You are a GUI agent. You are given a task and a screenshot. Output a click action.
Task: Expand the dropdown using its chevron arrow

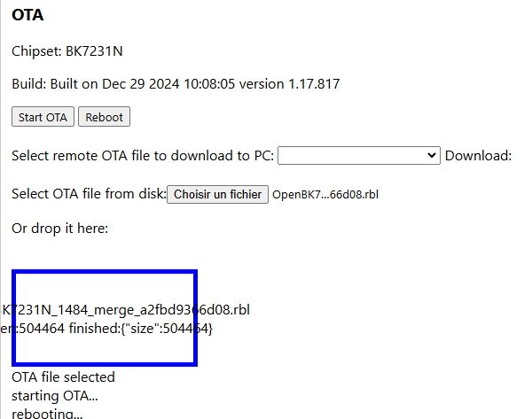pos(431,156)
